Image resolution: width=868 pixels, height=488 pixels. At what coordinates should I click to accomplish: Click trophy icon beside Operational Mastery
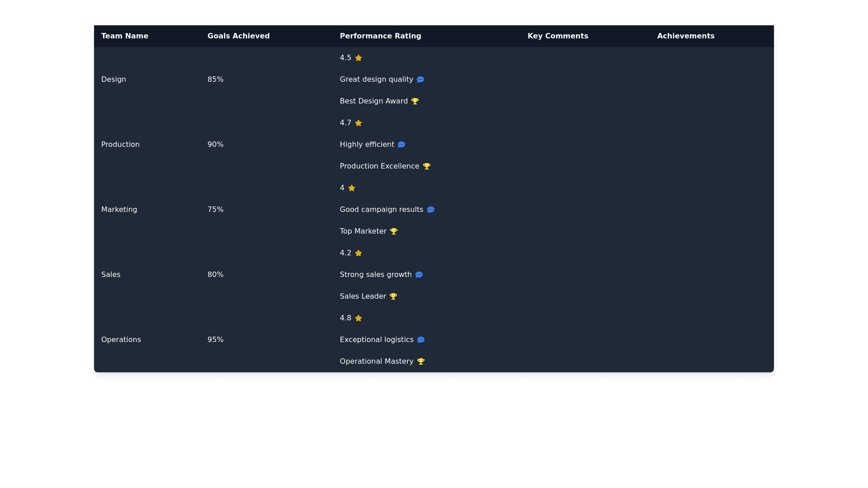[x=420, y=361]
